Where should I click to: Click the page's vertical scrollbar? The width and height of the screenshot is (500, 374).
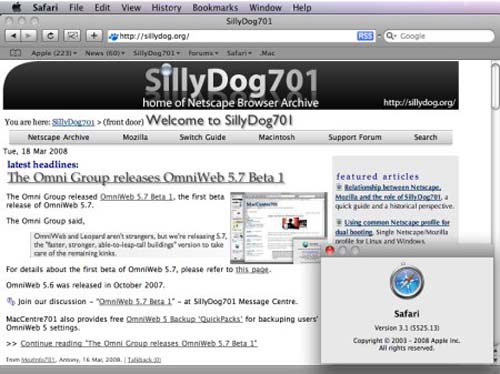[496, 212]
